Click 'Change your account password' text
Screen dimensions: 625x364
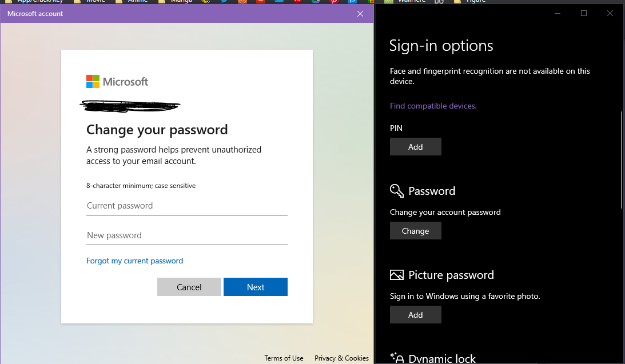(x=445, y=212)
